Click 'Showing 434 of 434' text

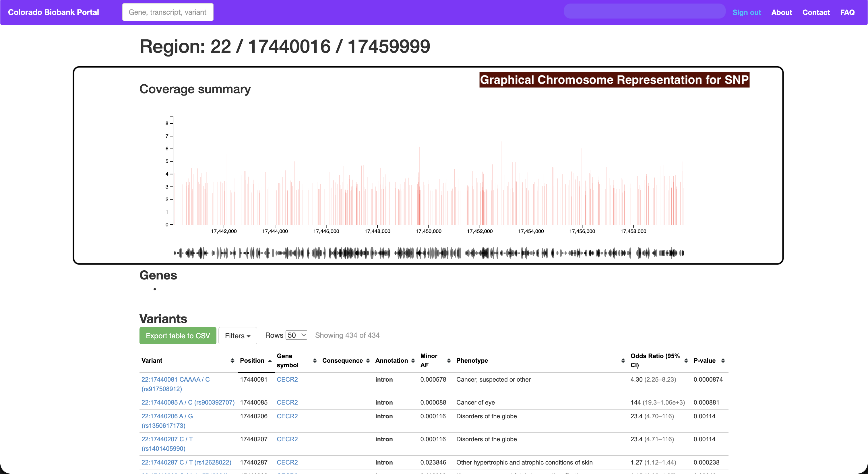[x=347, y=335]
